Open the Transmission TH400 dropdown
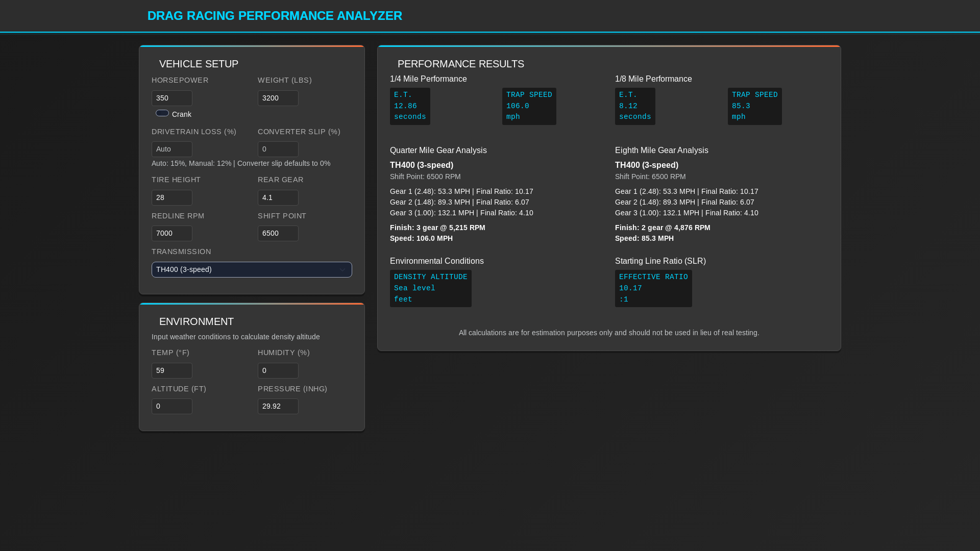 [252, 269]
